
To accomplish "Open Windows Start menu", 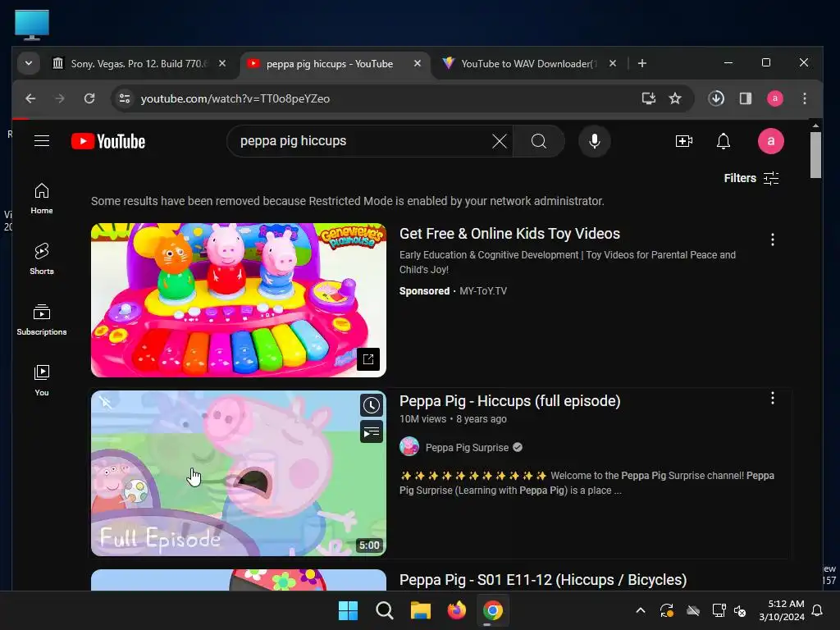I will [x=348, y=610].
